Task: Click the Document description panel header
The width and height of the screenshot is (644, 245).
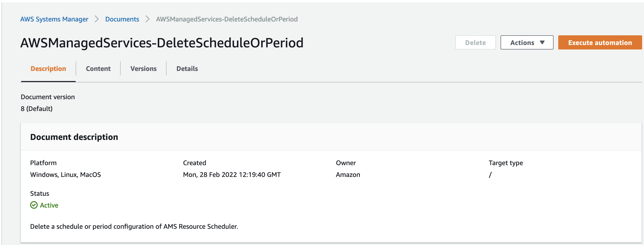Action: (74, 137)
